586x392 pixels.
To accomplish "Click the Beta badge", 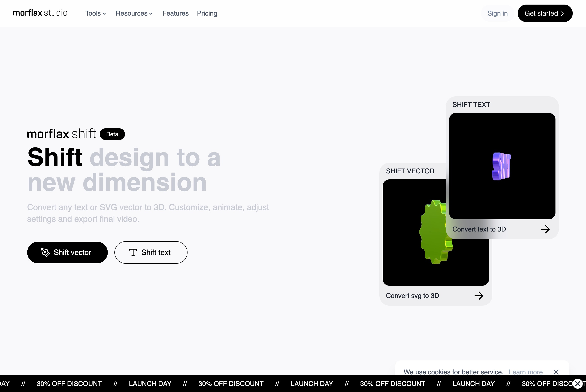I will pyautogui.click(x=112, y=134).
